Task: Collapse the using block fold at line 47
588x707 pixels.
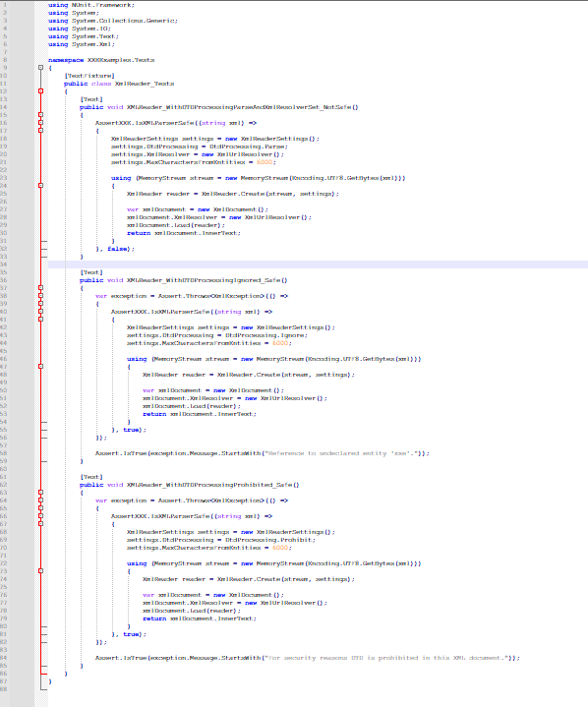Action: [40, 367]
